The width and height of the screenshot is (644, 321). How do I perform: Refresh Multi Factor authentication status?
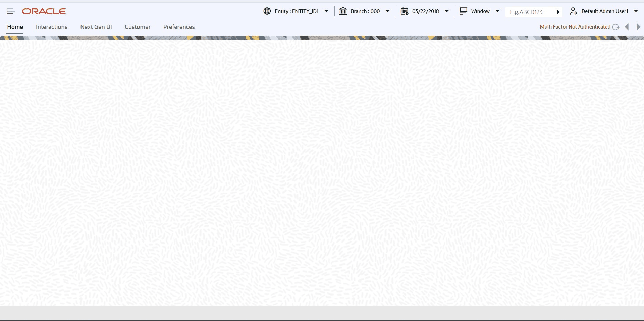coord(616,27)
